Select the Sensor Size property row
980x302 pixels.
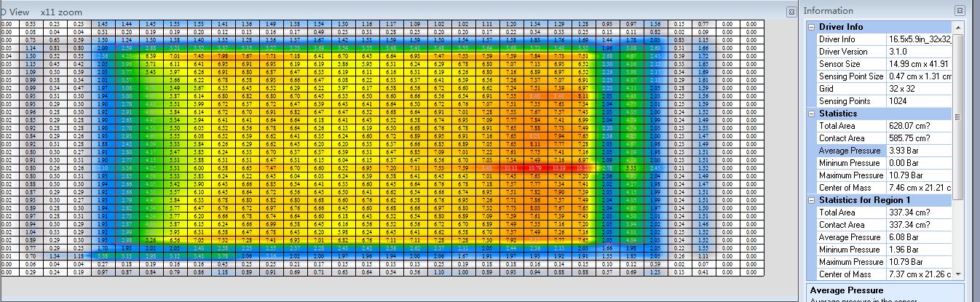[843, 64]
